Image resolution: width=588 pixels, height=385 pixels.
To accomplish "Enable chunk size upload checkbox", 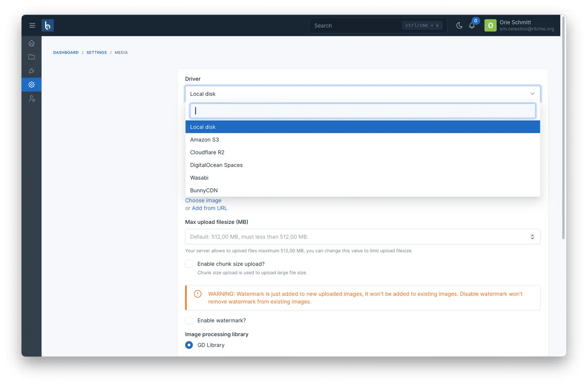I will tap(189, 264).
